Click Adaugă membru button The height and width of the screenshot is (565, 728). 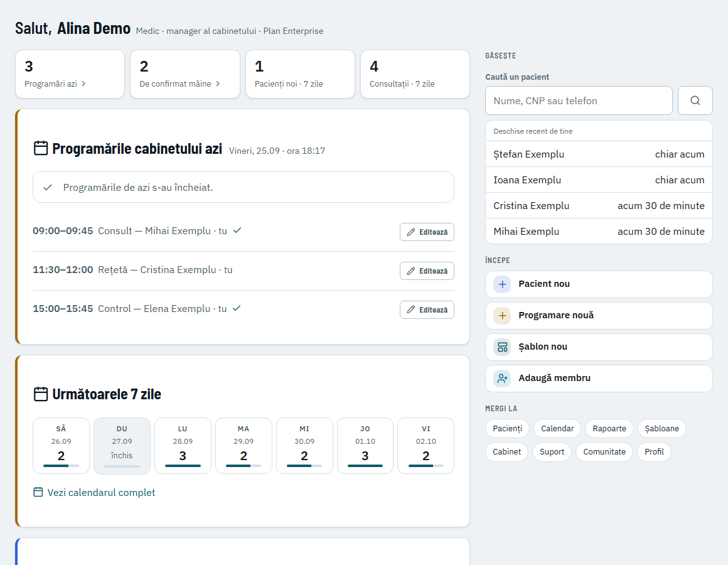coord(599,379)
